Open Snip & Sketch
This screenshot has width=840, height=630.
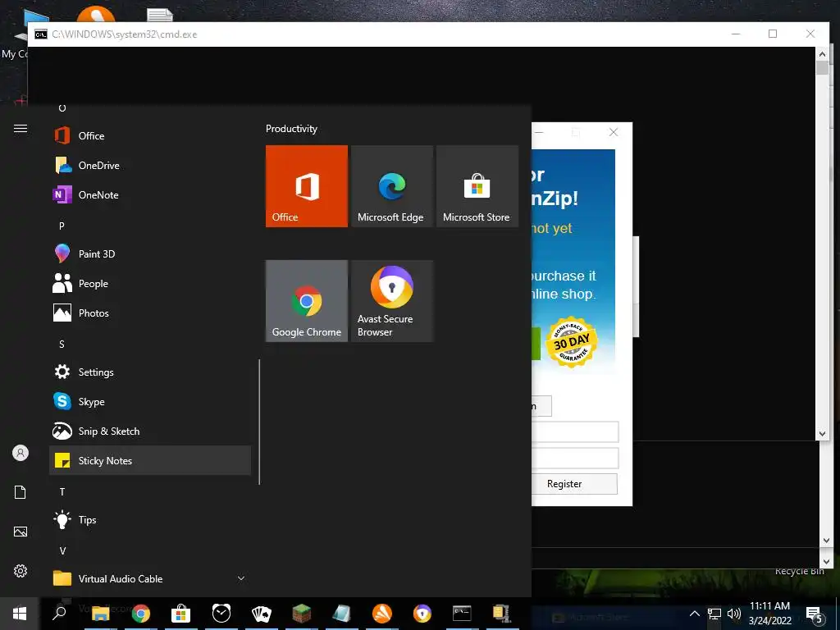coord(150,431)
